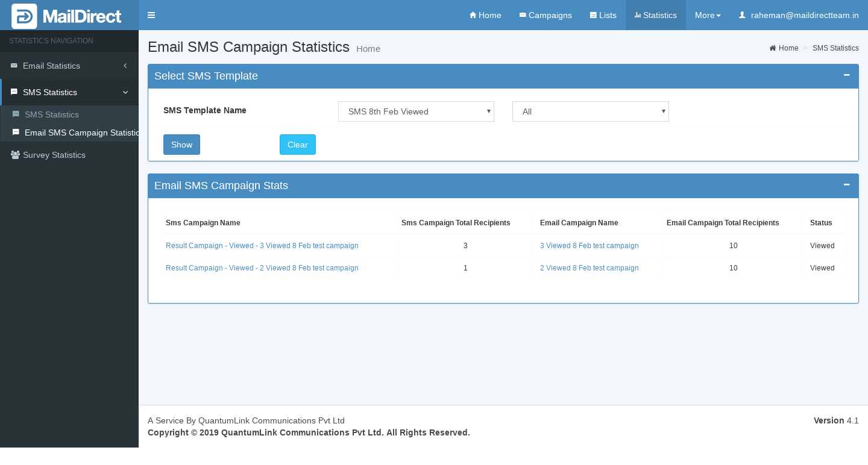Open Survey Statistics from sidebar
Image resolution: width=868 pixels, height=465 pixels.
(x=54, y=155)
